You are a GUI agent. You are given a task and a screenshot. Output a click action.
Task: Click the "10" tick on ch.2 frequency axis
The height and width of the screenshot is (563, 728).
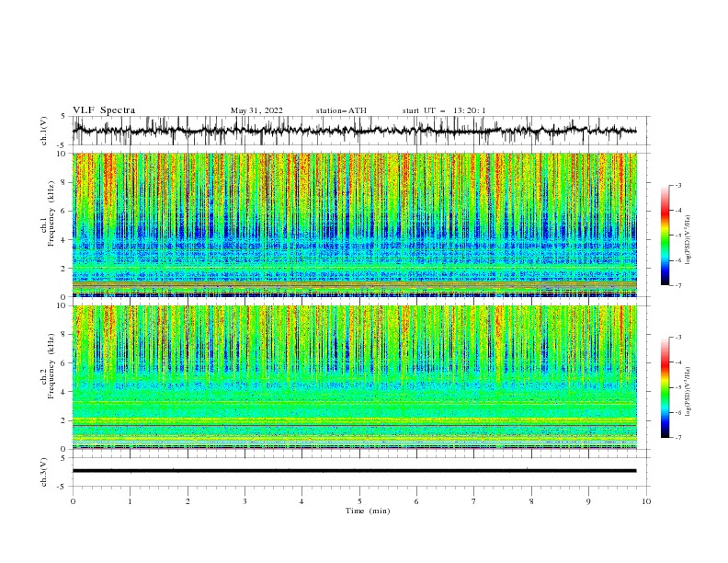[62, 305]
